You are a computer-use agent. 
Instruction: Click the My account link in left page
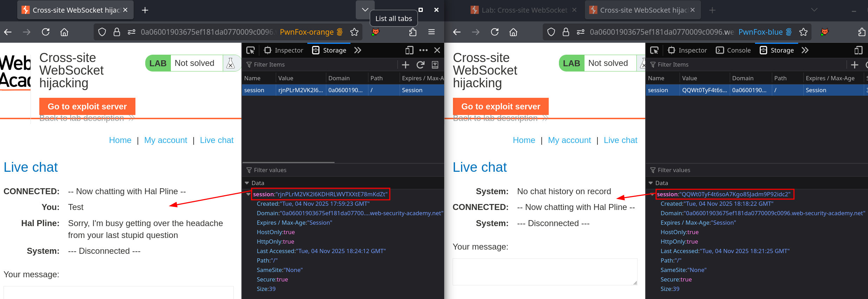click(166, 140)
